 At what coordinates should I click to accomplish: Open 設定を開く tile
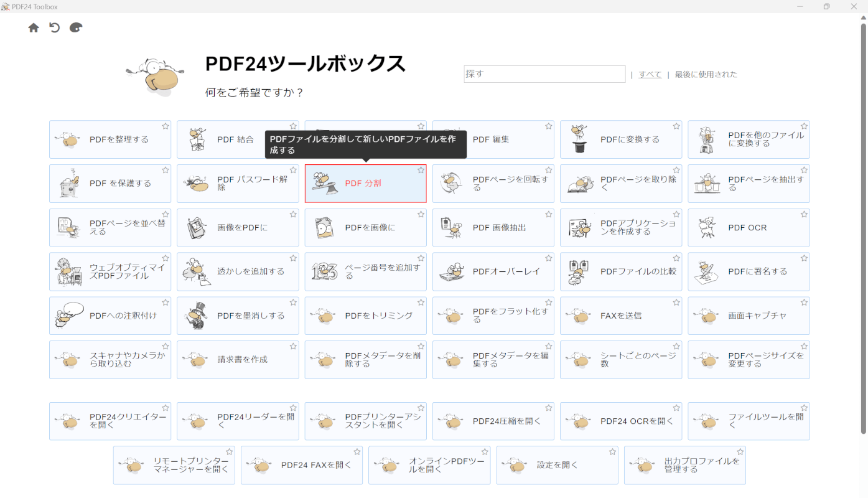click(x=557, y=465)
